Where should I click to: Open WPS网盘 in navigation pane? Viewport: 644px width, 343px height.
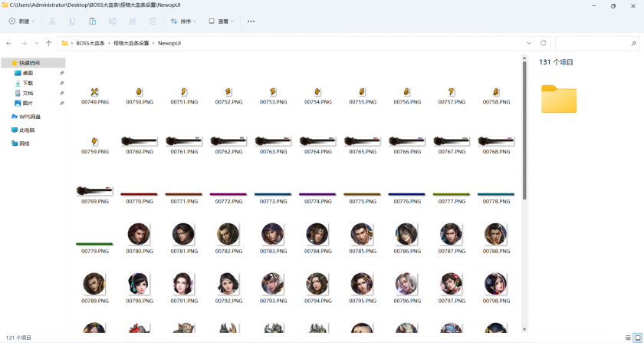click(29, 117)
